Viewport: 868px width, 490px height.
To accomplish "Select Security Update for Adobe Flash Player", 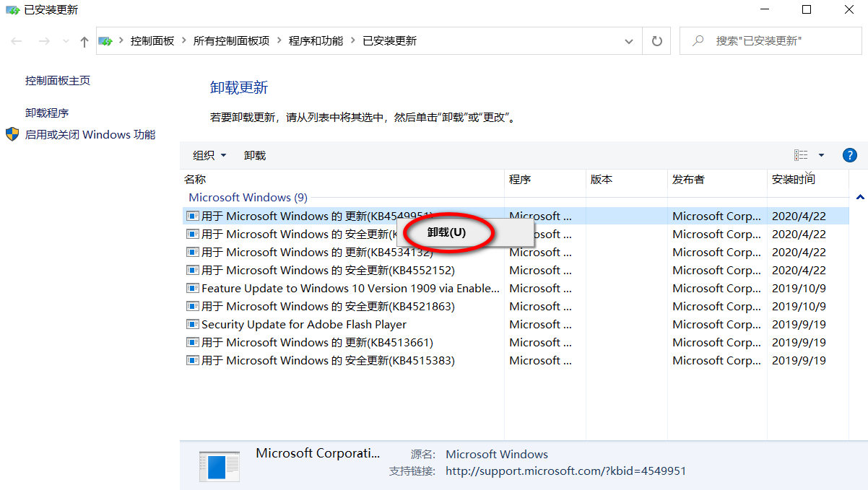I will [515, 324].
